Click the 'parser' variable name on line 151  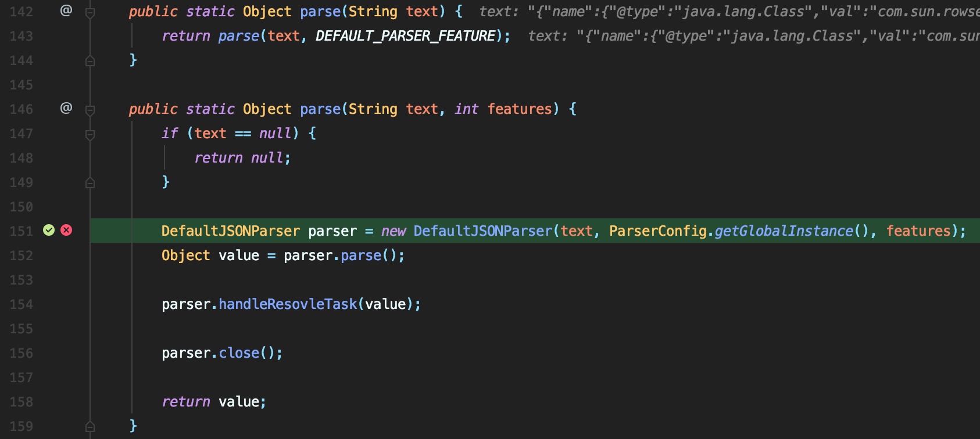(x=332, y=231)
